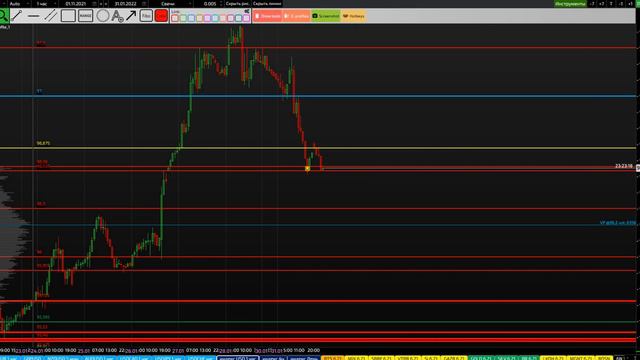Viewport: 640px width, 360px height.
Task: Select the rectangle drawing tool
Action: [68, 16]
